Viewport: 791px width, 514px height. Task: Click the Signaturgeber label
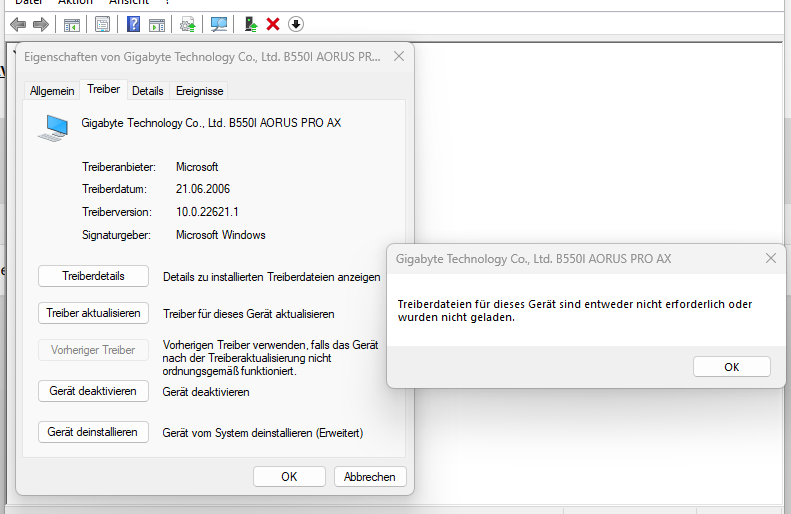116,235
